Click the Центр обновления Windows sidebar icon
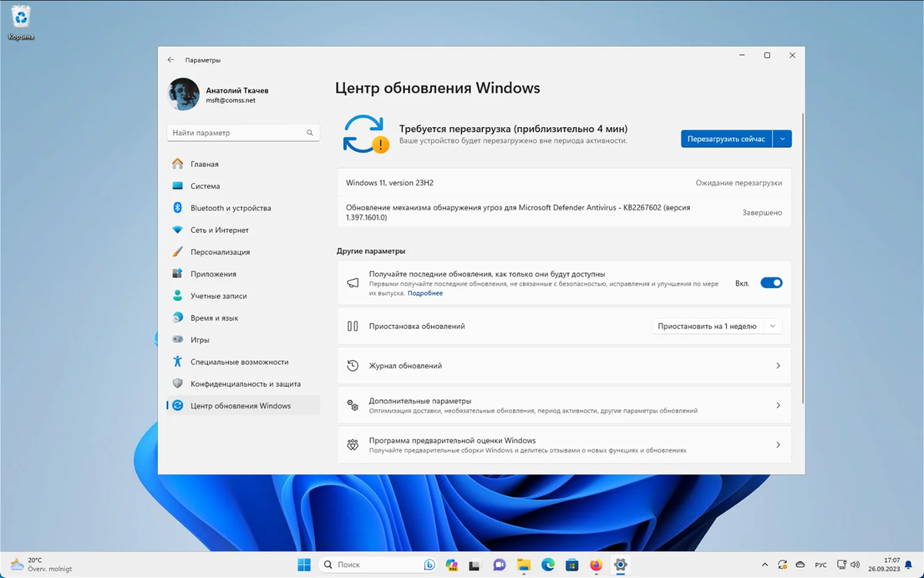Image resolution: width=924 pixels, height=578 pixels. 178,405
